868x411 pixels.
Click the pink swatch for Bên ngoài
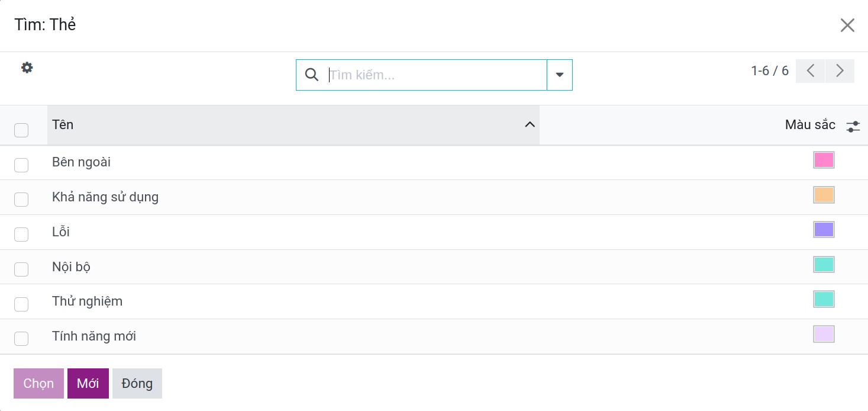[x=824, y=160]
